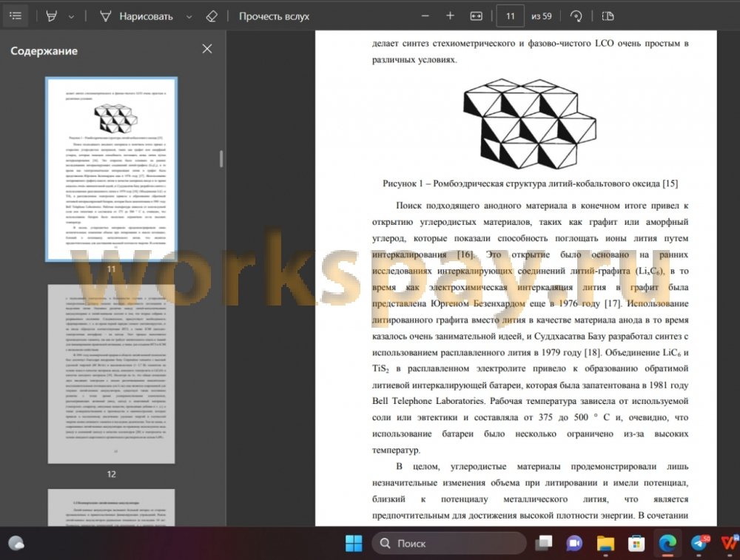Toggle fit to width view
The width and height of the screenshot is (740, 560).
[x=476, y=16]
